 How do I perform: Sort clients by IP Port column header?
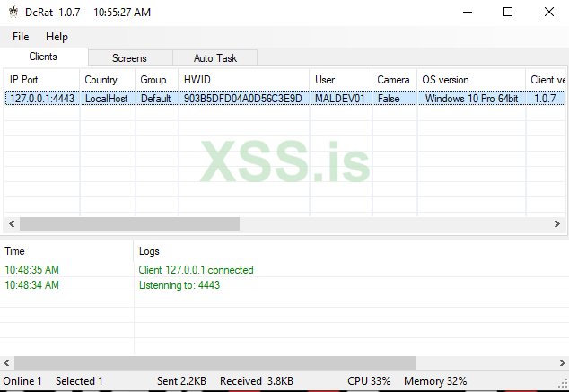tap(41, 80)
